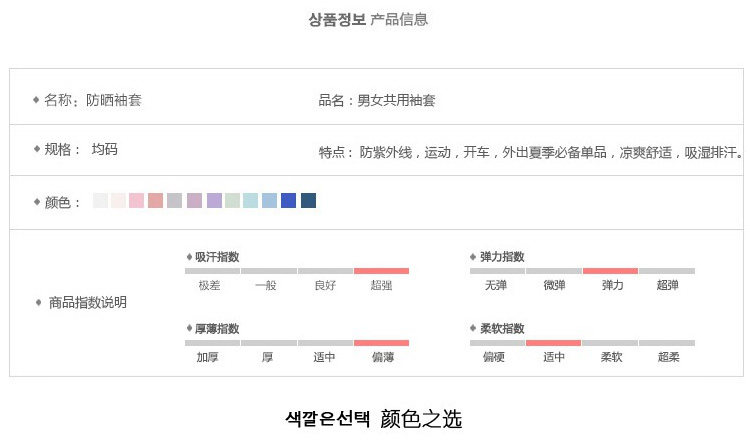Select the royal blue color swatch

click(x=289, y=201)
